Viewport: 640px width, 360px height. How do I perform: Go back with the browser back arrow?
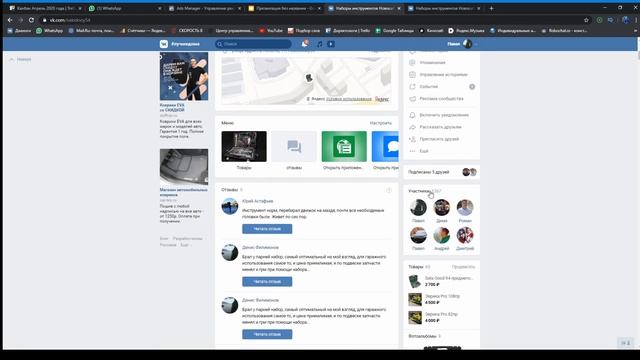click(x=10, y=20)
